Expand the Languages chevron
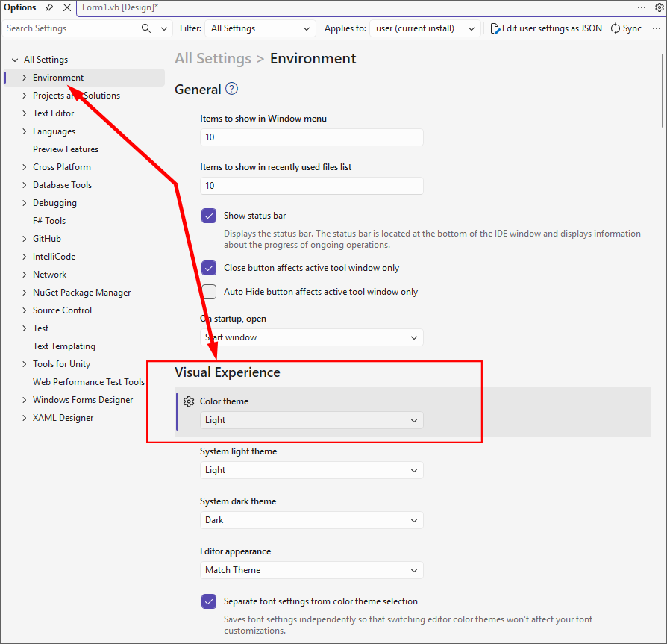Image resolution: width=667 pixels, height=644 pixels. point(24,131)
